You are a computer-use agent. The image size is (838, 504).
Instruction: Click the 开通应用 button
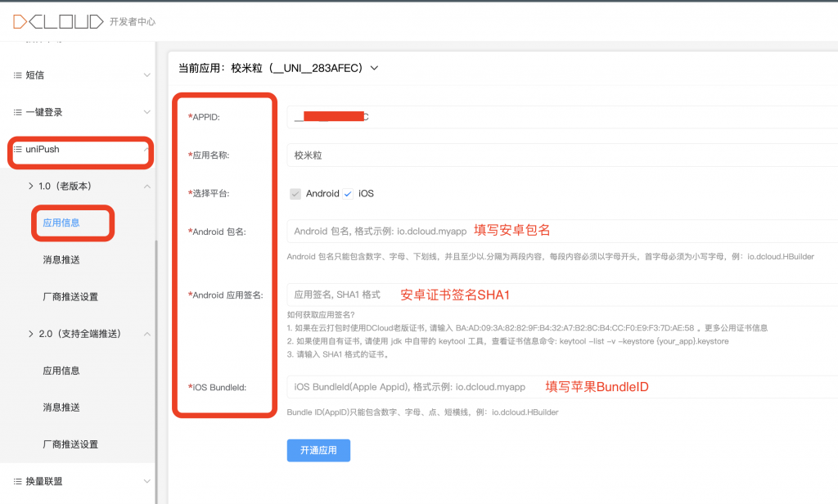[x=318, y=450]
